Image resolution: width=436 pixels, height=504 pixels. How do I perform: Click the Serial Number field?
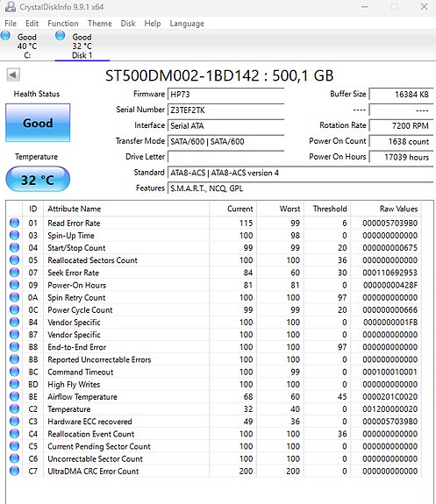[225, 110]
